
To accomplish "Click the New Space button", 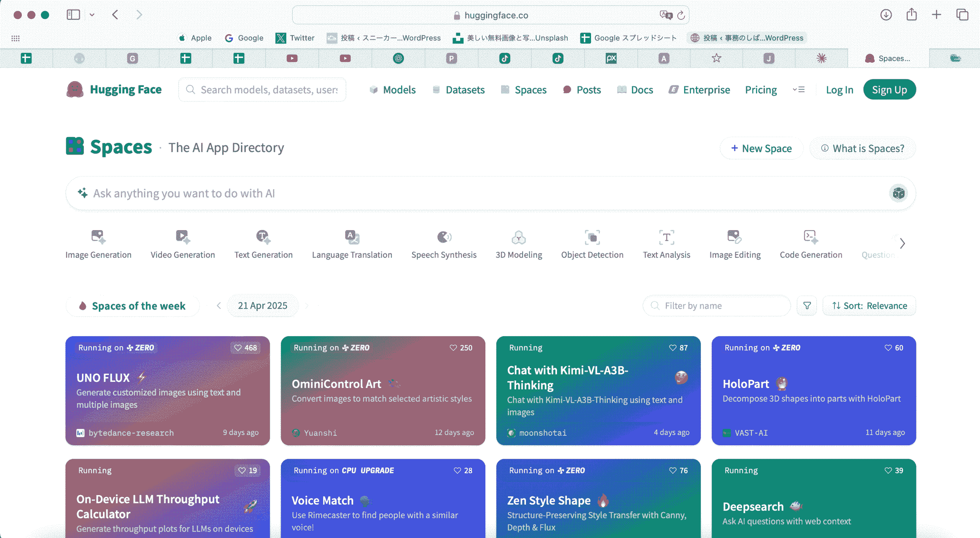I will click(761, 148).
